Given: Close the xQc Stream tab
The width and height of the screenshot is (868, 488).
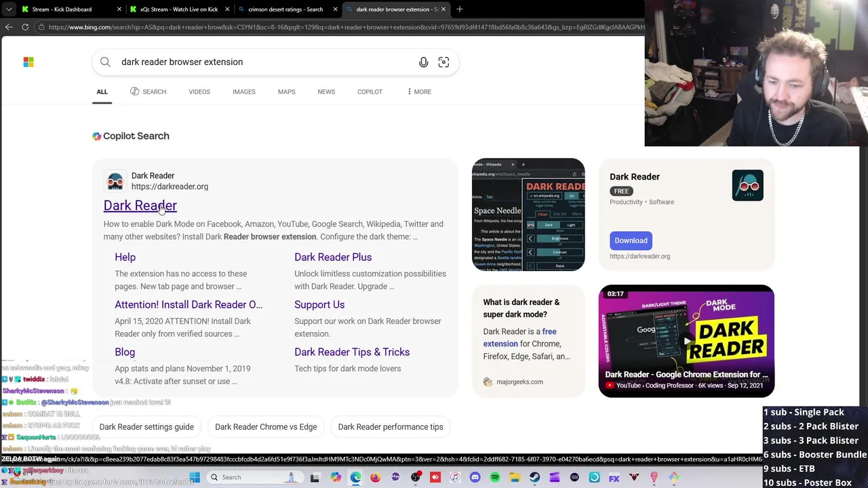Looking at the screenshot, I should pyautogui.click(x=227, y=9).
